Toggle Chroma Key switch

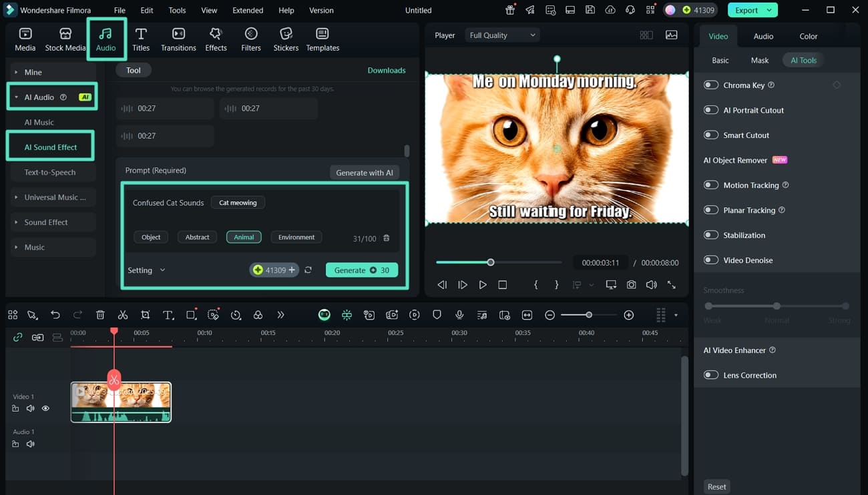pos(711,85)
